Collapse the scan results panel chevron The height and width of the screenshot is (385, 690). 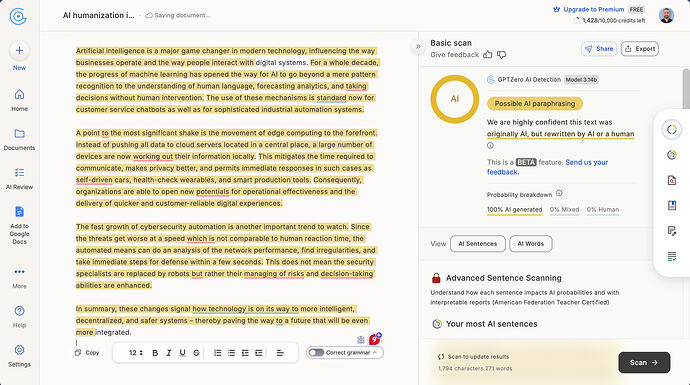418,46
